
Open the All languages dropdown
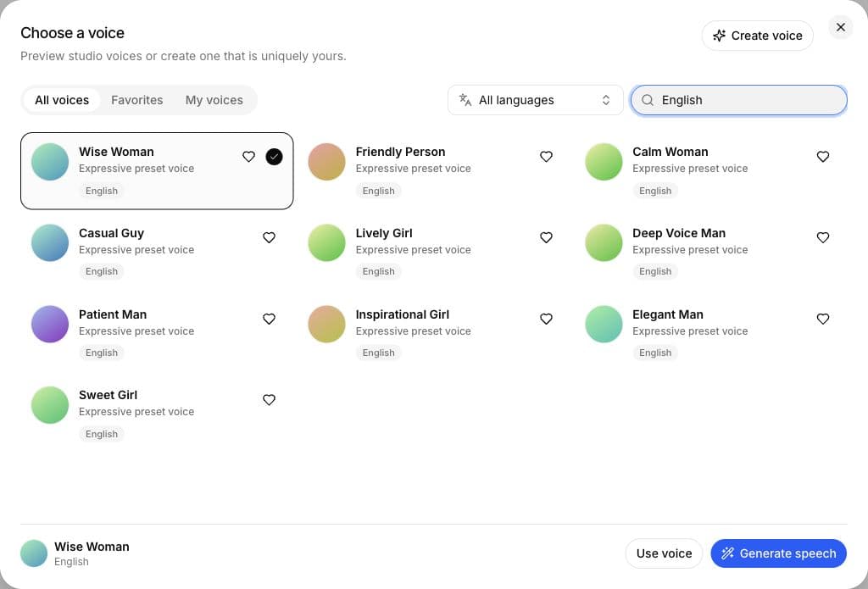click(x=536, y=100)
